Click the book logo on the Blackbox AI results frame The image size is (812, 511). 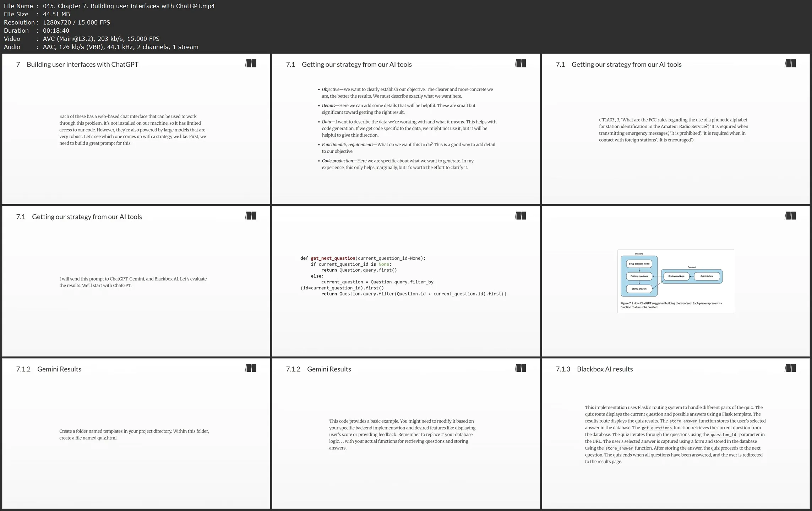(x=790, y=368)
